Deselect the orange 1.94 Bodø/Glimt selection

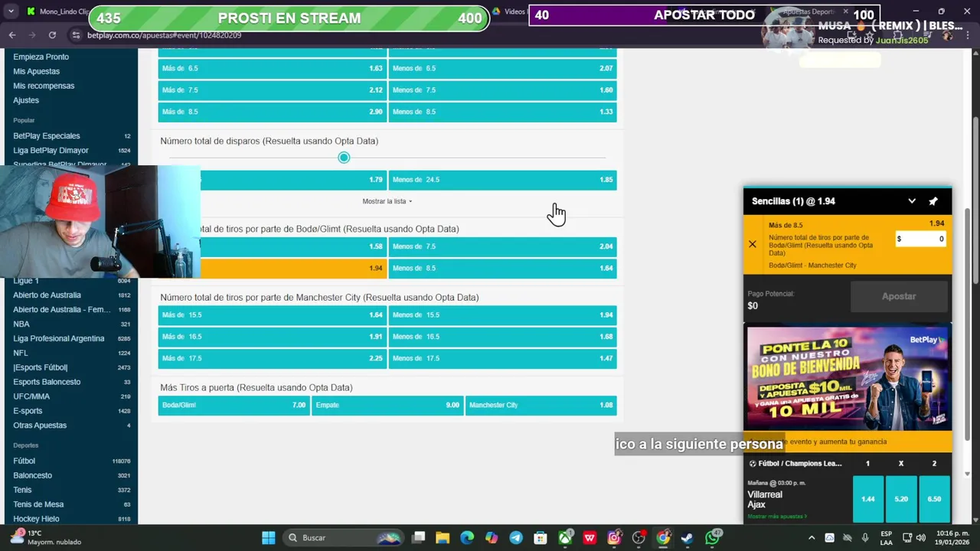coord(294,269)
